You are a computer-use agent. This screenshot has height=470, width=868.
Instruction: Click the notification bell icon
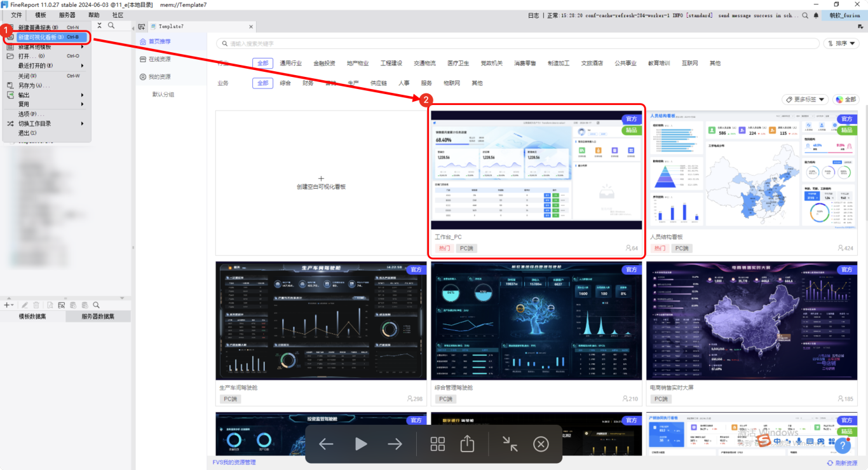coord(816,15)
